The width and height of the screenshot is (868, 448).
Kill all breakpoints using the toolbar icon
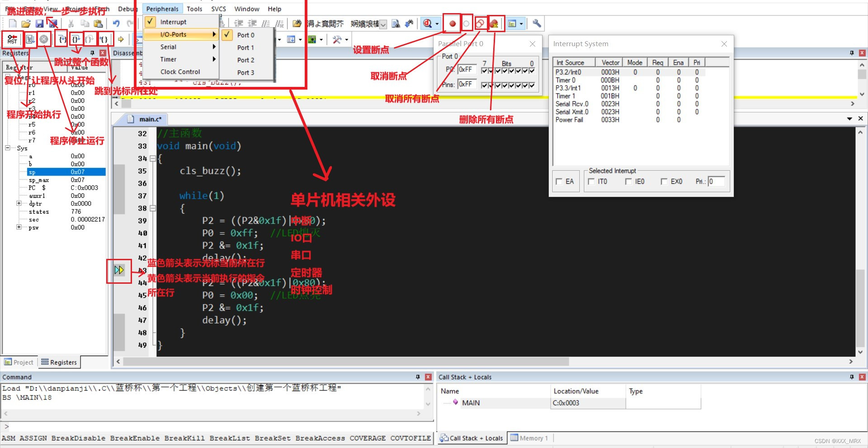[495, 24]
